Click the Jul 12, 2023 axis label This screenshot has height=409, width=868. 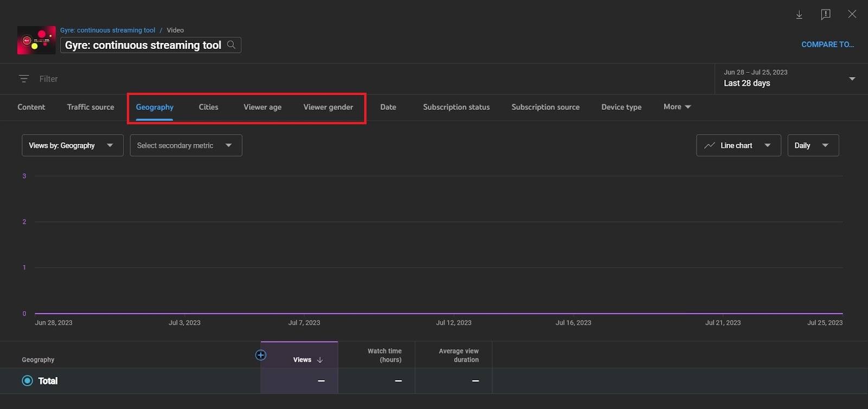click(x=454, y=323)
